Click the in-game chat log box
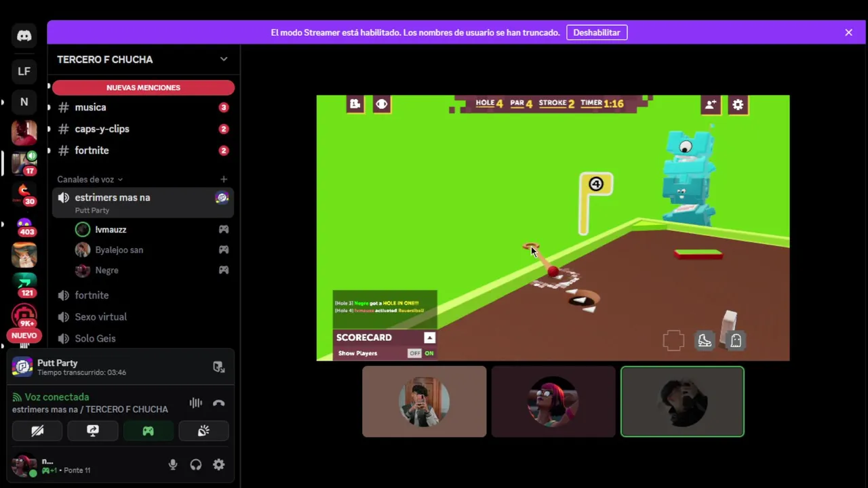The width and height of the screenshot is (868, 488). (384, 308)
